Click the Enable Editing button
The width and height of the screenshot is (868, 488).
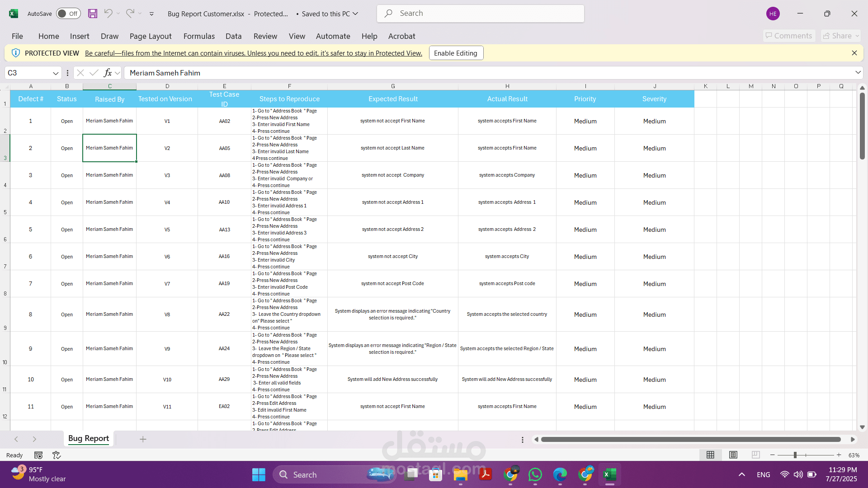click(x=456, y=53)
